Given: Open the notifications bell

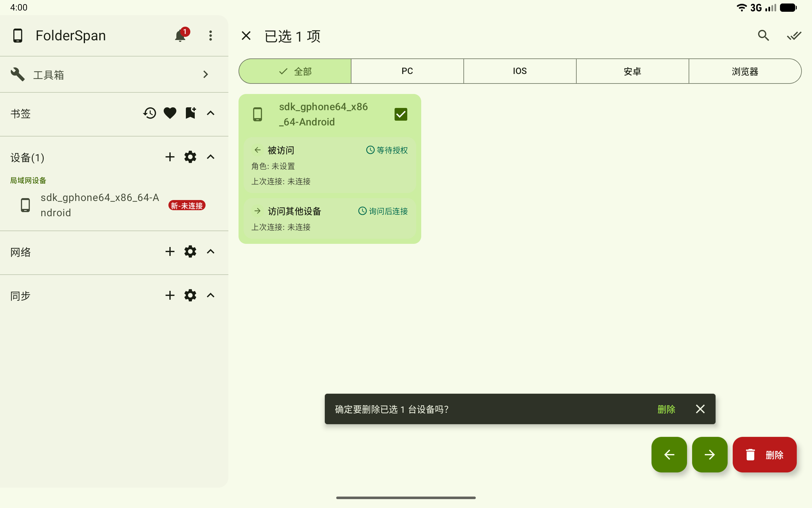Looking at the screenshot, I should coord(180,35).
